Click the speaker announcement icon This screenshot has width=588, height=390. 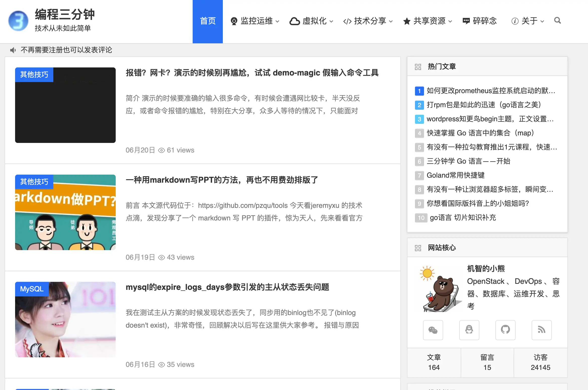(x=13, y=50)
